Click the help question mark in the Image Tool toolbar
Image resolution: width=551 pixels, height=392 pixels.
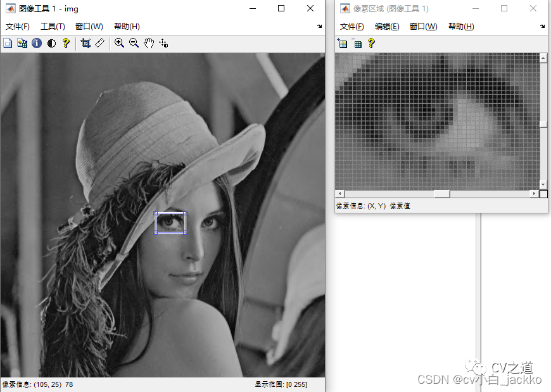click(66, 43)
